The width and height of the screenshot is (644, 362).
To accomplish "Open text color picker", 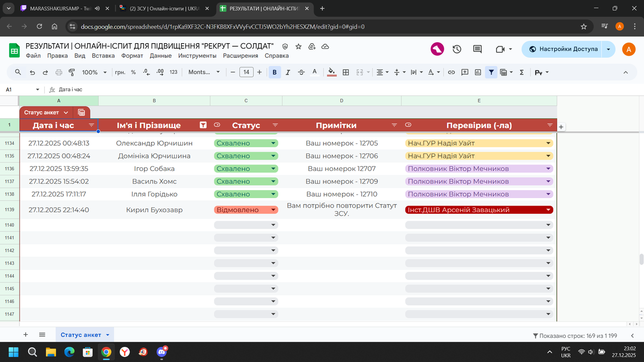I will 314,72.
